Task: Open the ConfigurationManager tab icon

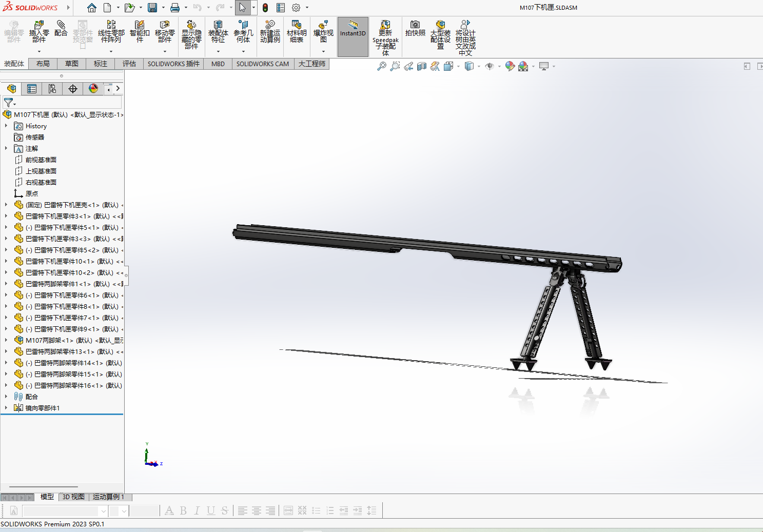Action: click(x=52, y=89)
